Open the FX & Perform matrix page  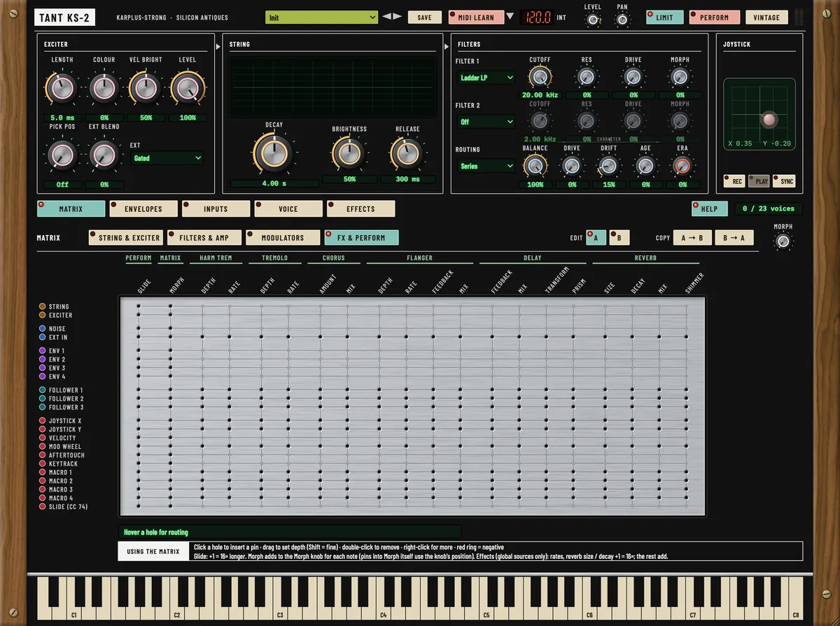(x=361, y=238)
